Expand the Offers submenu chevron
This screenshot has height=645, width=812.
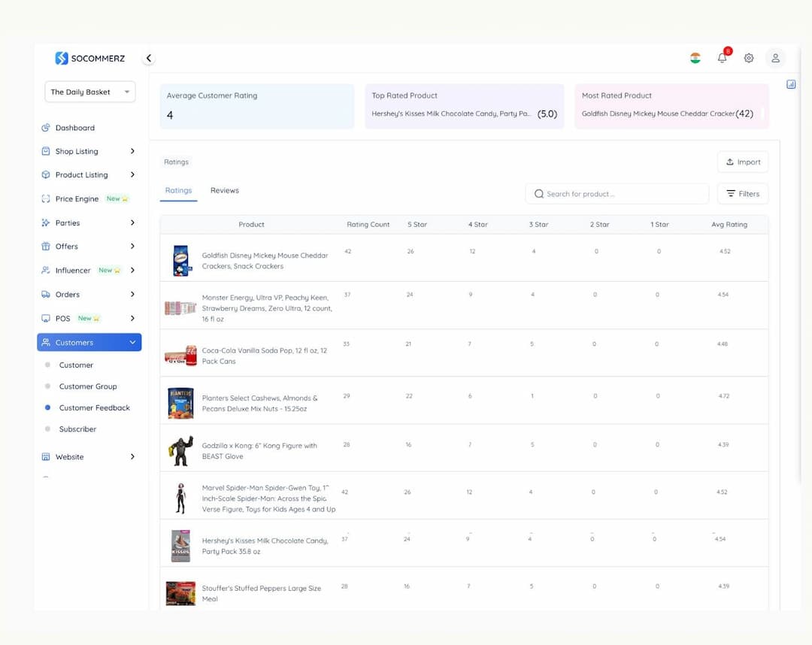click(132, 247)
